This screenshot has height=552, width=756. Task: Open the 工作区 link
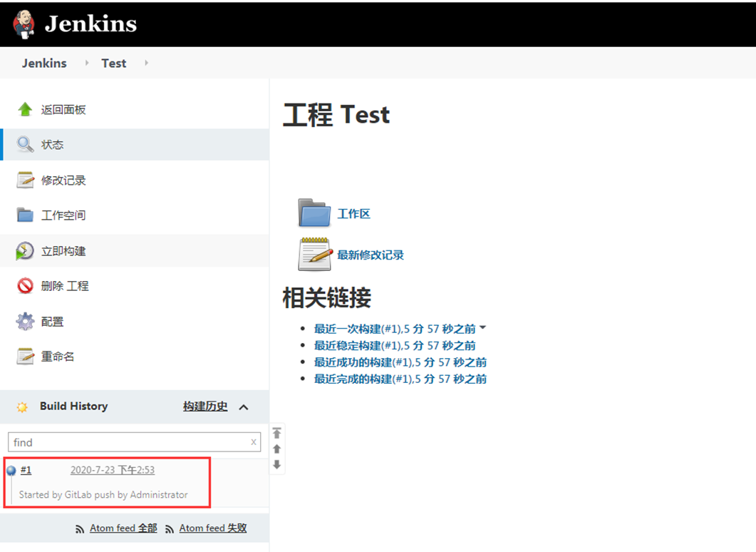[353, 214]
